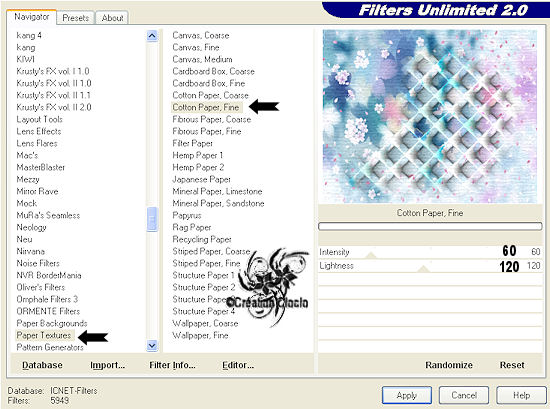The height and width of the screenshot is (409, 550).
Task: Cancel the filter dialog
Action: [x=464, y=395]
